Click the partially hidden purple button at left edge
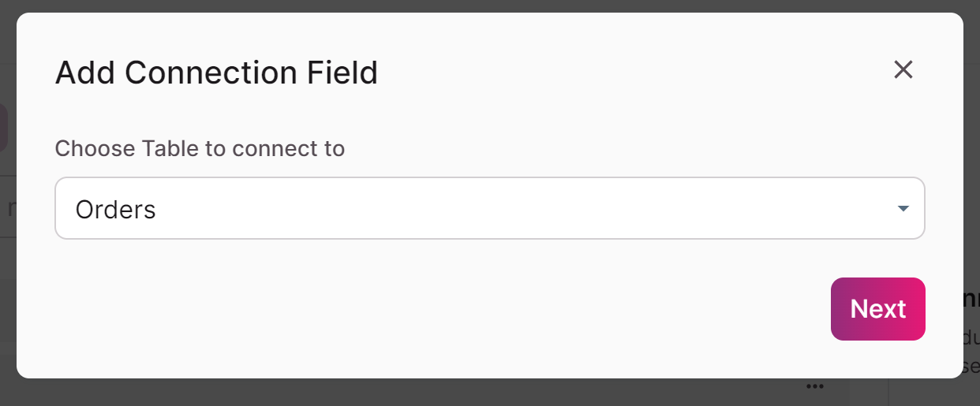The height and width of the screenshot is (406, 980). coord(3,126)
